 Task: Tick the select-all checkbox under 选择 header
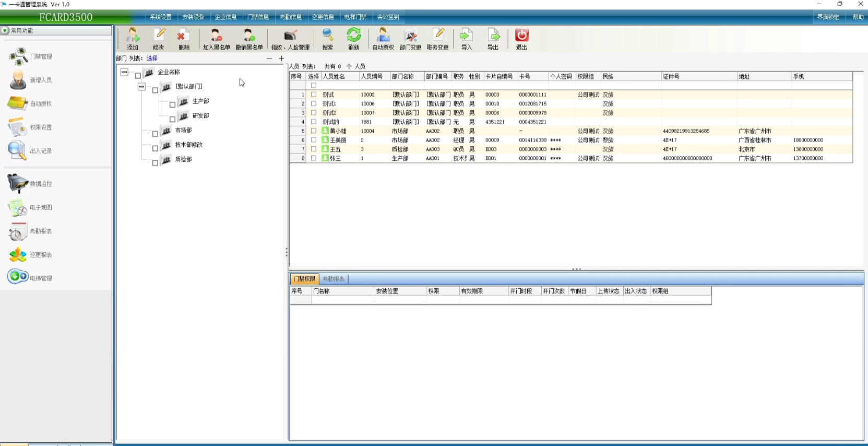(314, 85)
